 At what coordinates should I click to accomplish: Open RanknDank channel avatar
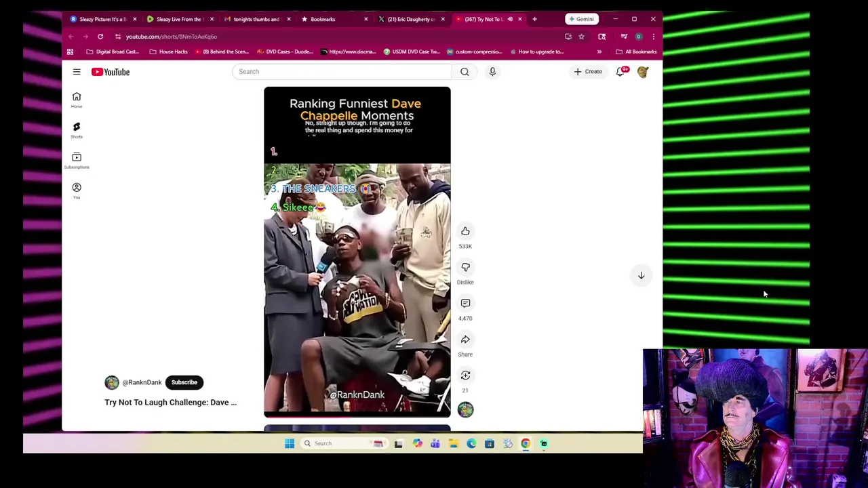pyautogui.click(x=112, y=382)
